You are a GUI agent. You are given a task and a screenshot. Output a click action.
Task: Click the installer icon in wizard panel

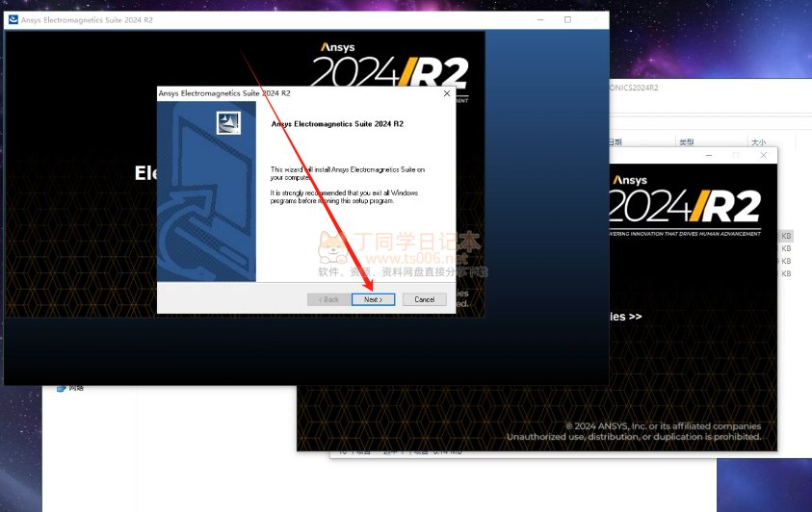[x=228, y=123]
